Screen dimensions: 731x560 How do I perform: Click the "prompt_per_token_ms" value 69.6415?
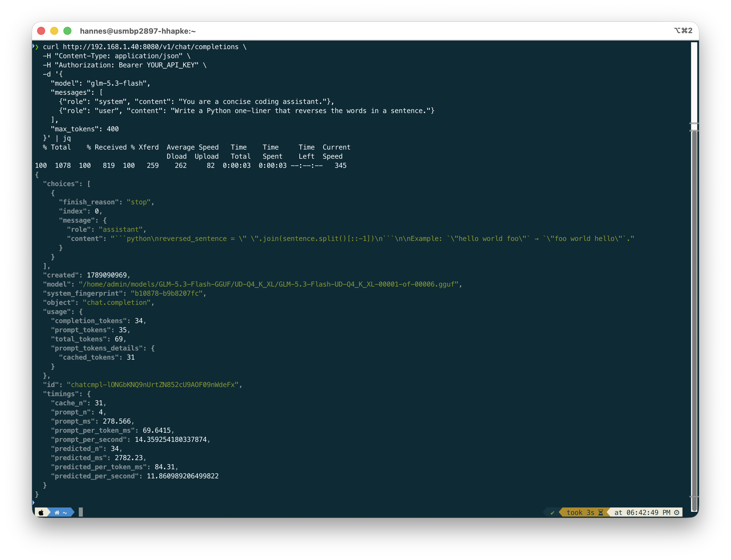pos(157,430)
